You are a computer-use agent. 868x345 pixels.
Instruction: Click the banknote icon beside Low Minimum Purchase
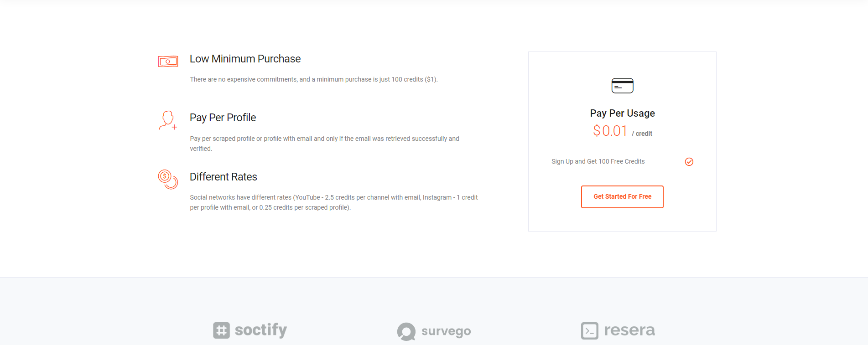coord(168,61)
